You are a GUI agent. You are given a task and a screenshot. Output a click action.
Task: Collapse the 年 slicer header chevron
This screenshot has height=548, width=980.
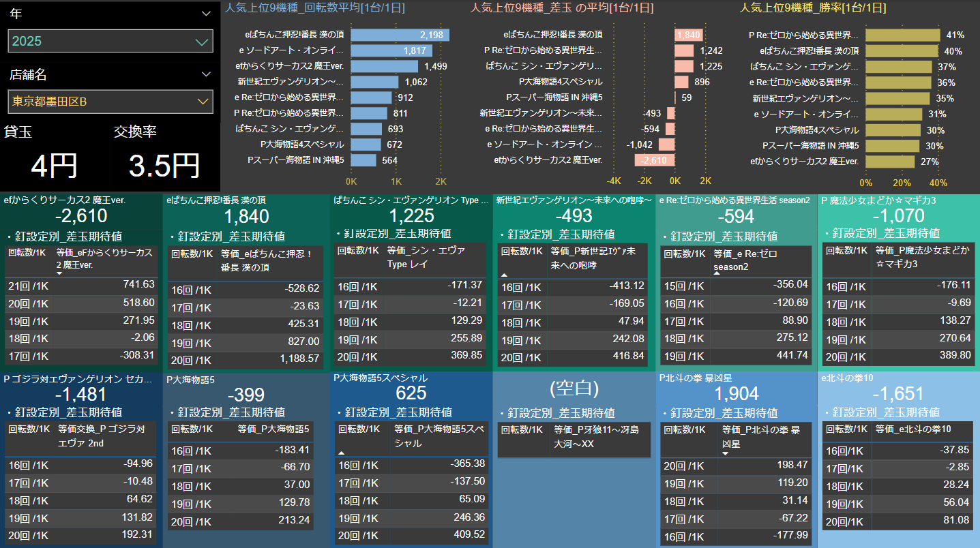[x=207, y=14]
